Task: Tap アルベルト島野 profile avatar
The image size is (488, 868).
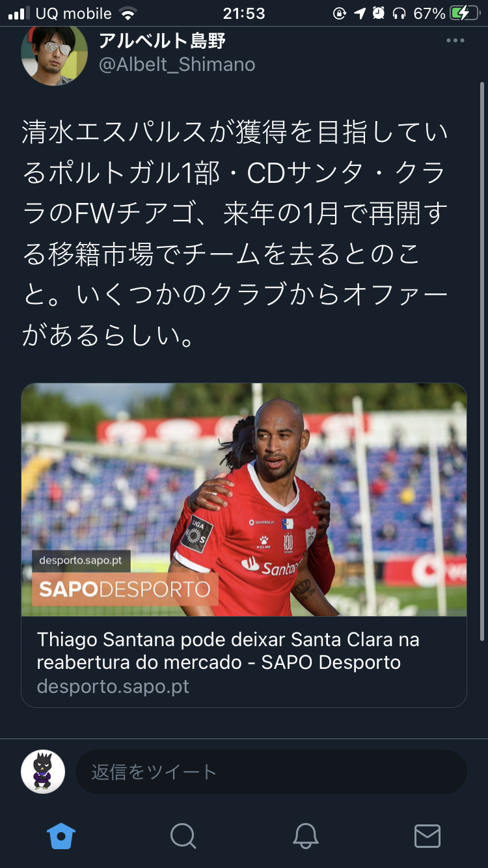Action: point(54,56)
